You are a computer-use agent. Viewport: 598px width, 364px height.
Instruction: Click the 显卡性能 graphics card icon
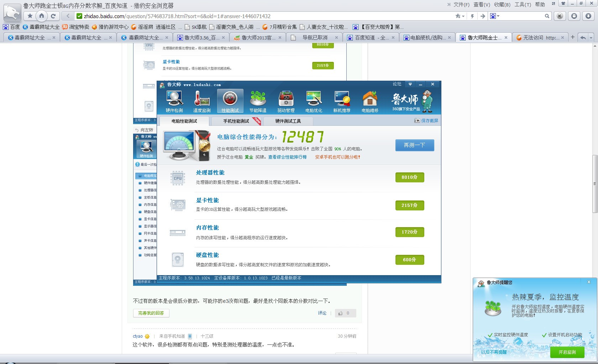pos(178,205)
